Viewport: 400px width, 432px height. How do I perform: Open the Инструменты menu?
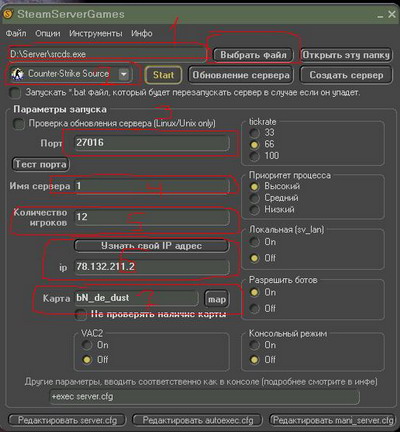(x=96, y=33)
